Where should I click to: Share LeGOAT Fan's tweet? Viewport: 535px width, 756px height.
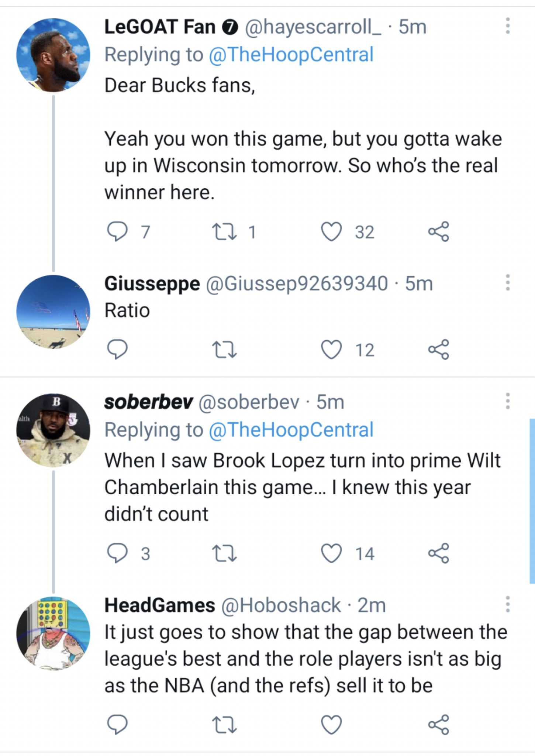pyautogui.click(x=438, y=232)
